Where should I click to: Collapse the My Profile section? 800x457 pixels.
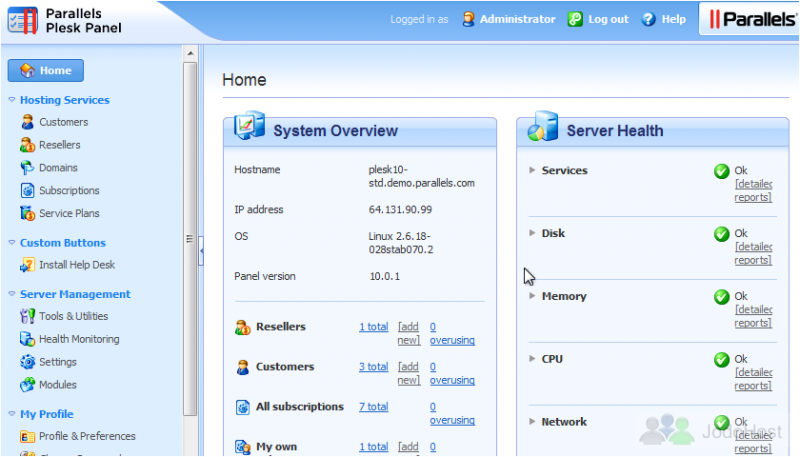[x=12, y=414]
